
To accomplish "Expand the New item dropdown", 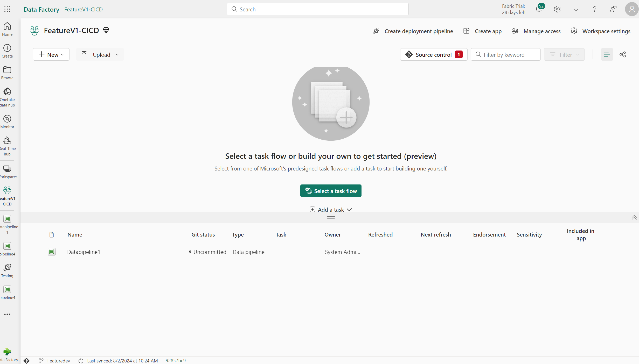I will (x=51, y=54).
